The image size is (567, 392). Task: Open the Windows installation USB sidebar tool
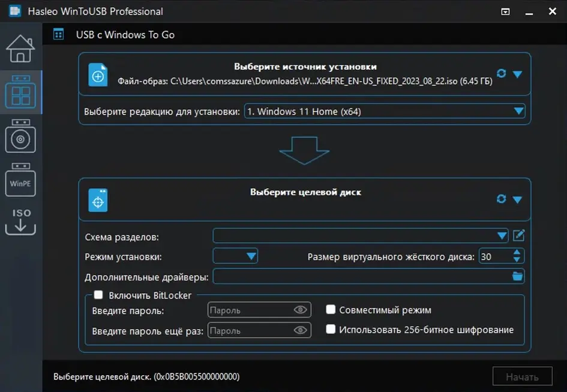[20, 136]
